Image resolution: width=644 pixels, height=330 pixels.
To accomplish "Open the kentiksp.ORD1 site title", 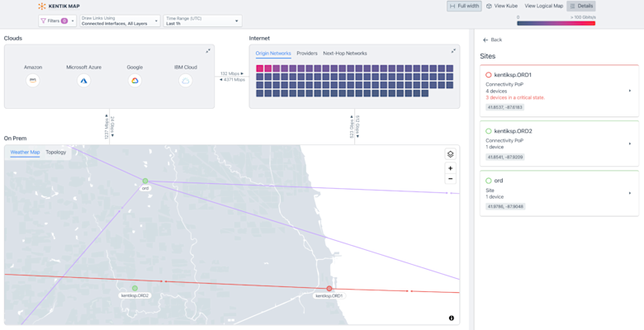I will tap(513, 75).
